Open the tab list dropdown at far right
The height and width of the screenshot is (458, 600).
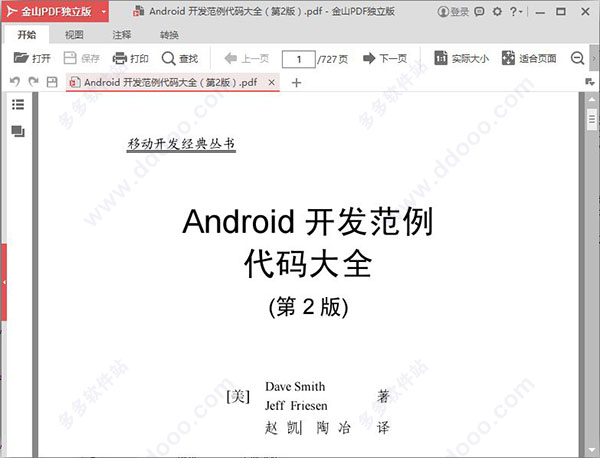[x=590, y=82]
